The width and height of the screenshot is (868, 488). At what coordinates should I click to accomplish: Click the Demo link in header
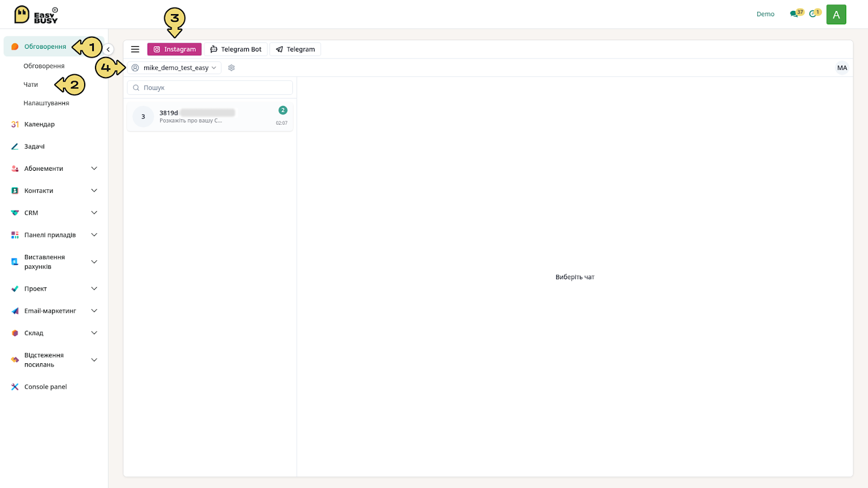pos(765,14)
